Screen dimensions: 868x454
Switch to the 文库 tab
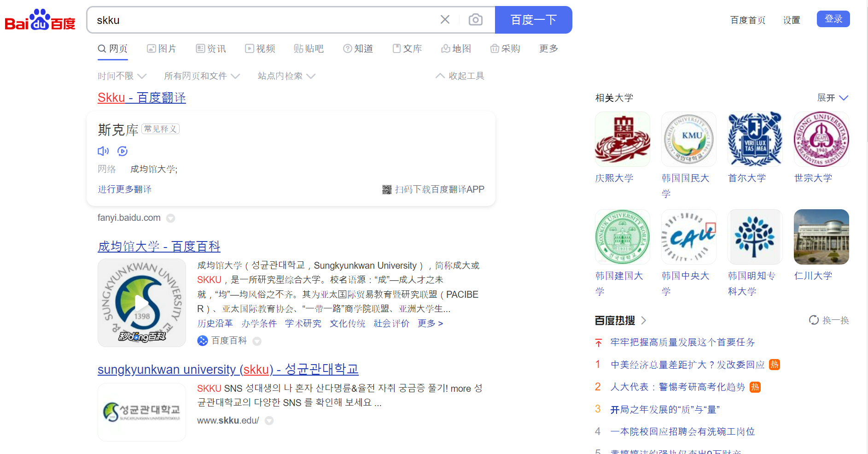point(407,48)
